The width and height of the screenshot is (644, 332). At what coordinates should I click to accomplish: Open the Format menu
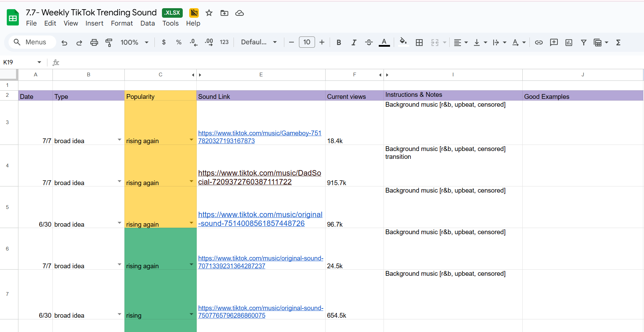click(x=122, y=23)
